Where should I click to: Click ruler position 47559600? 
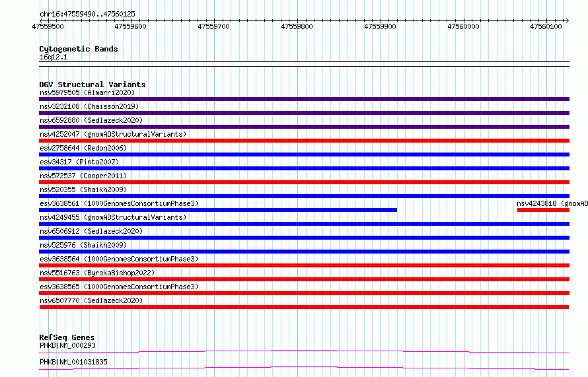click(x=131, y=26)
